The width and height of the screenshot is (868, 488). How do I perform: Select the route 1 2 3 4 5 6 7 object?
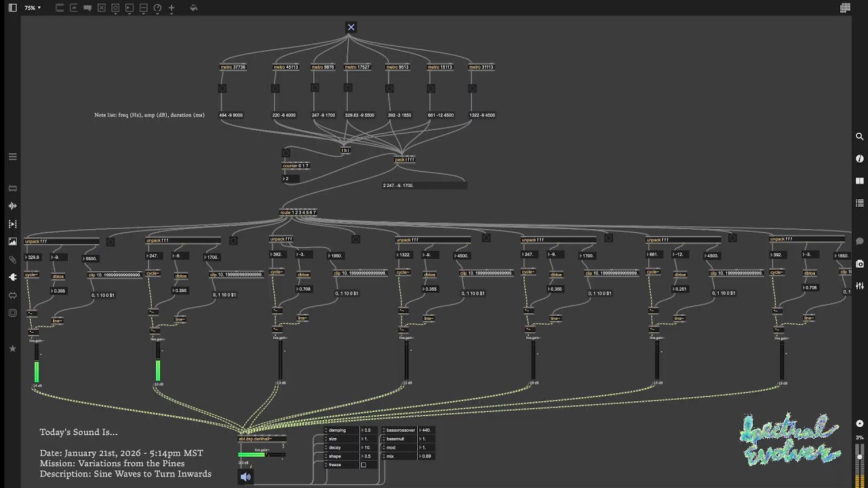coord(298,213)
